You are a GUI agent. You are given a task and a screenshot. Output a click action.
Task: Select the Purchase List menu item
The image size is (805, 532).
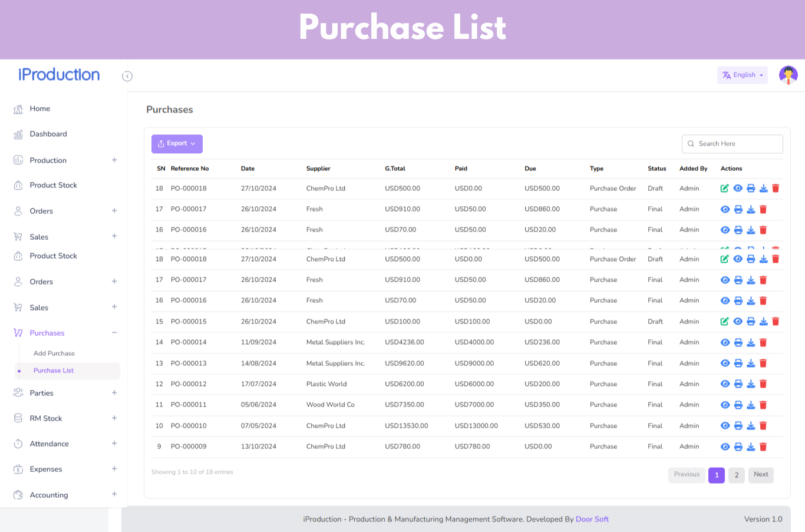54,371
